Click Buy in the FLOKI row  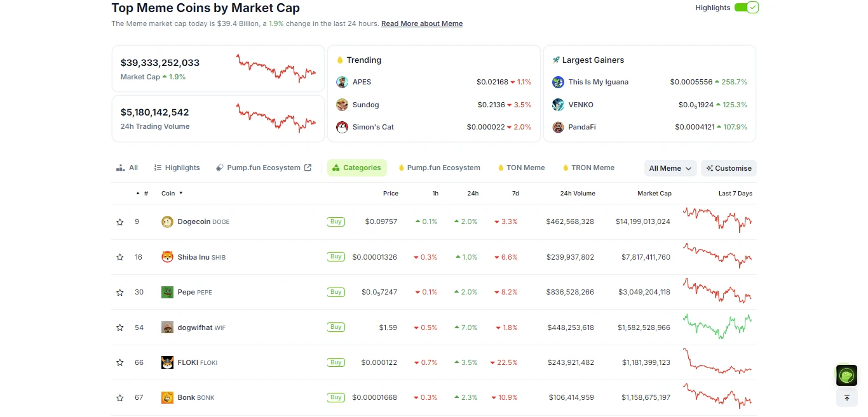click(x=336, y=362)
